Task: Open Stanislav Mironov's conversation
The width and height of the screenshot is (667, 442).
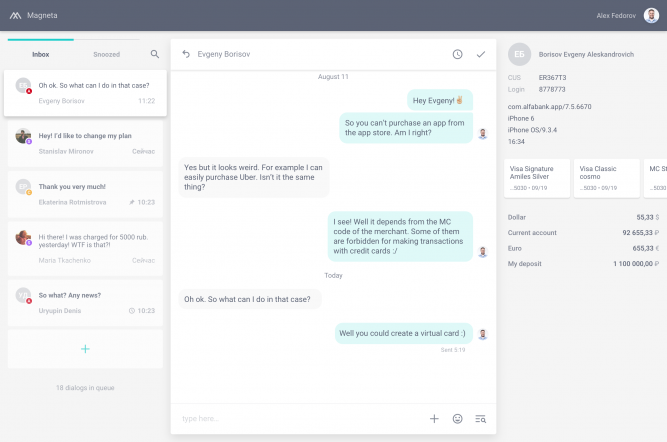Action: (85, 142)
